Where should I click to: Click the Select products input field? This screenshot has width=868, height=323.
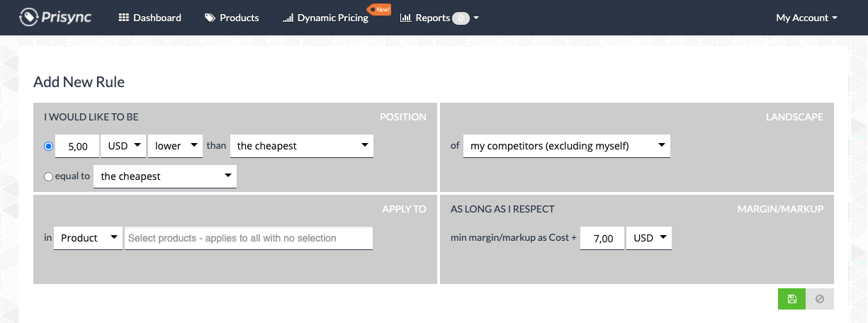[249, 238]
